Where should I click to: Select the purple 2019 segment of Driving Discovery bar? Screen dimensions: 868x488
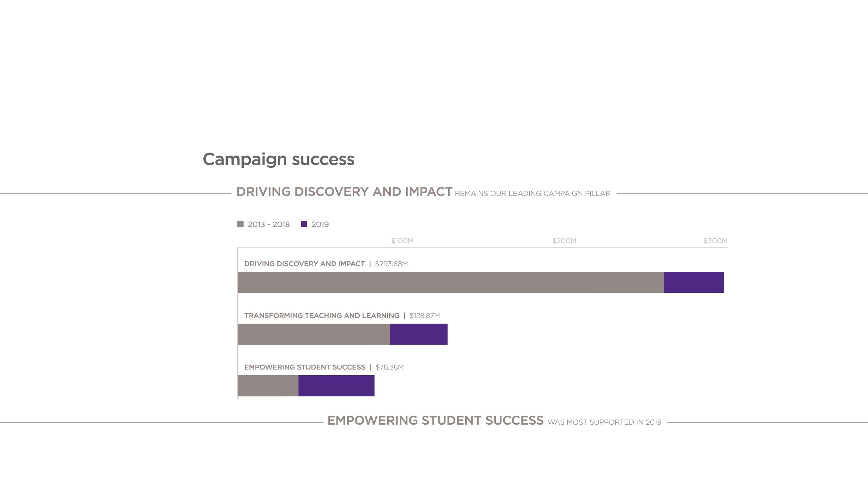(694, 282)
